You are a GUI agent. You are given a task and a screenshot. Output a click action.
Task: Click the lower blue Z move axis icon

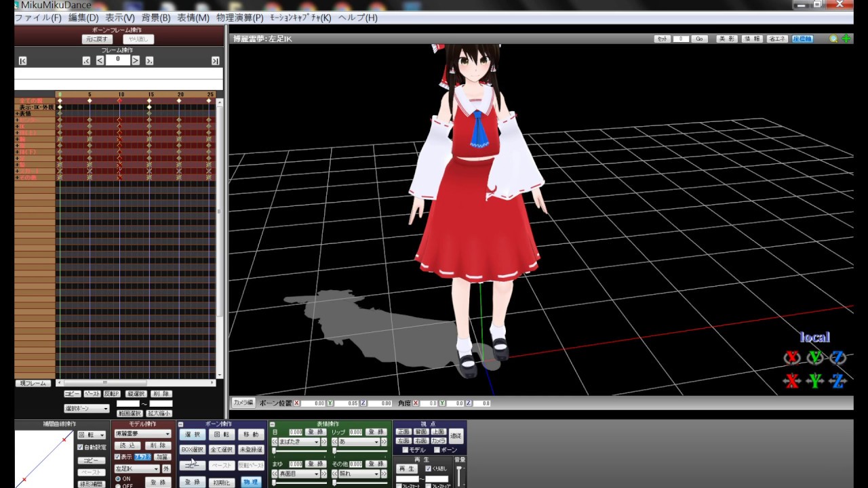coord(838,381)
